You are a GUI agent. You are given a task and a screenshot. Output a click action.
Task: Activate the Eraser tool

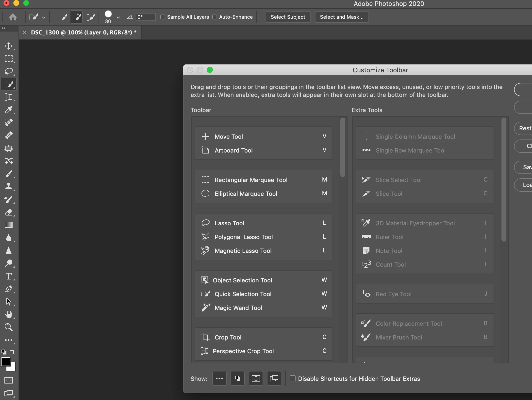(9, 212)
